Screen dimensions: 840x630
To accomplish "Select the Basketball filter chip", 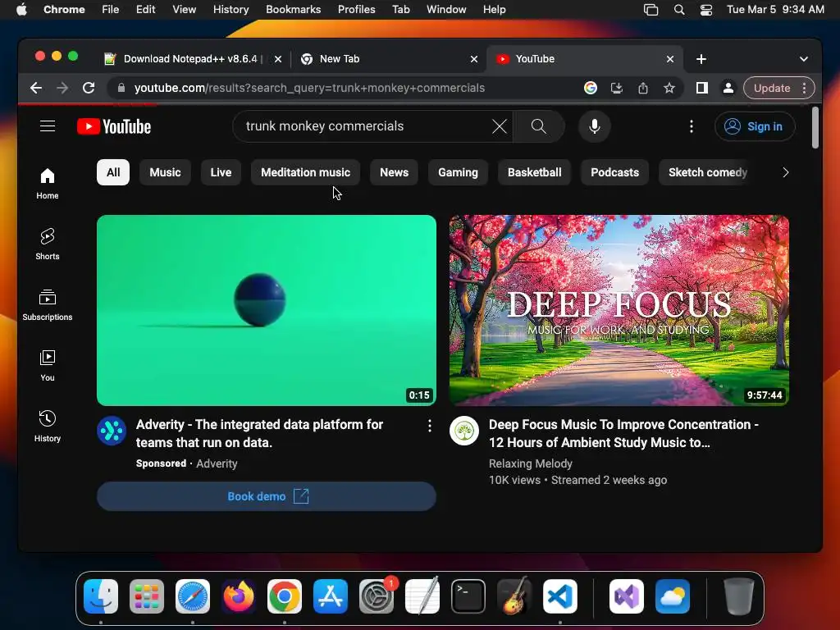I will click(x=535, y=172).
